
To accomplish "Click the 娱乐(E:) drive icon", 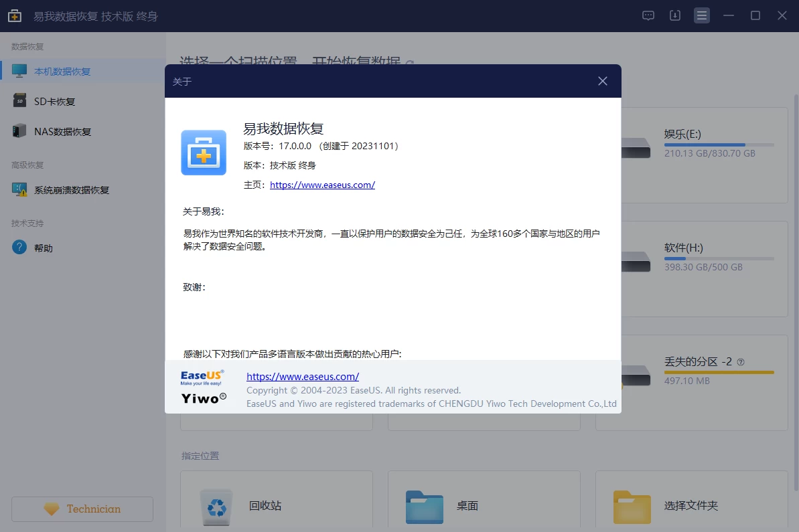I will click(x=636, y=148).
